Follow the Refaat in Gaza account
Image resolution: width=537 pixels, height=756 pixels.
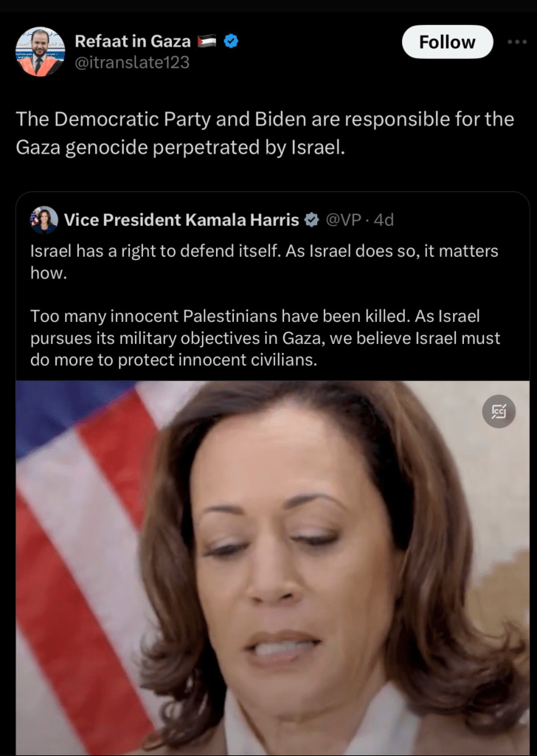tap(447, 42)
